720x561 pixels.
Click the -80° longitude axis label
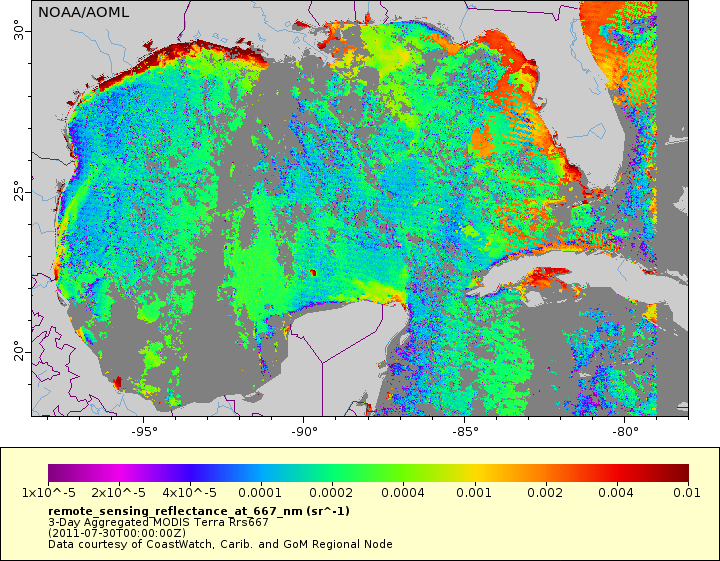pyautogui.click(x=625, y=432)
